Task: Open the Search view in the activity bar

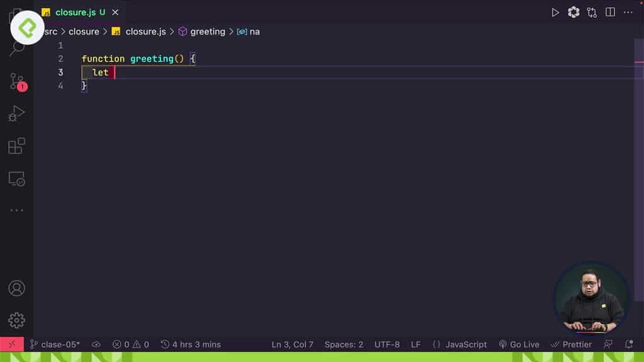Action: point(16,48)
